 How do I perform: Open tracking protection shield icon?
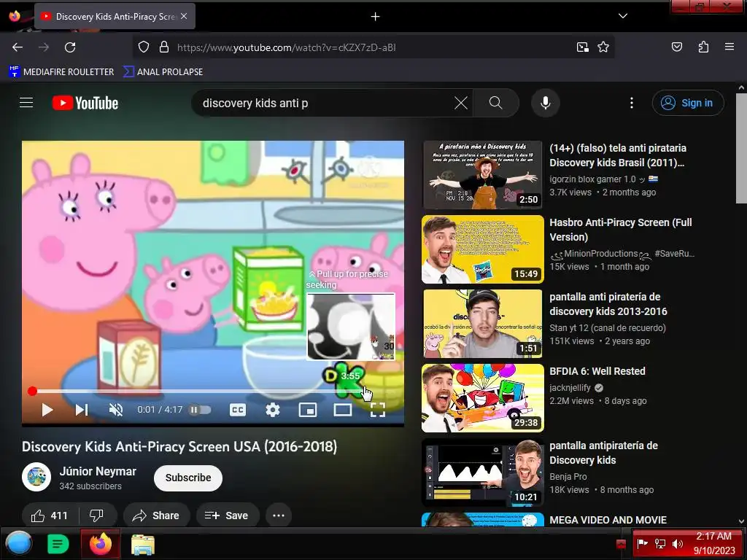pos(144,47)
